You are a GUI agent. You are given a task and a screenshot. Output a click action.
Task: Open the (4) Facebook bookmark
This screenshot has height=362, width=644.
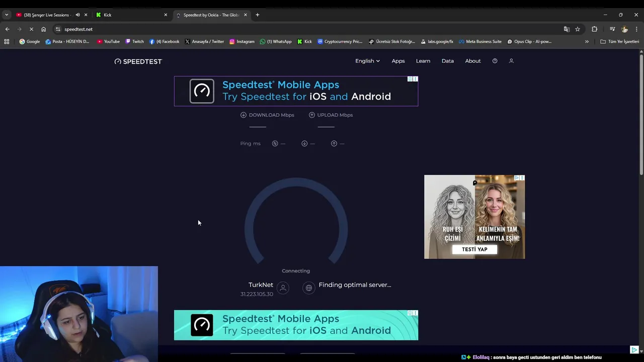click(165, 42)
